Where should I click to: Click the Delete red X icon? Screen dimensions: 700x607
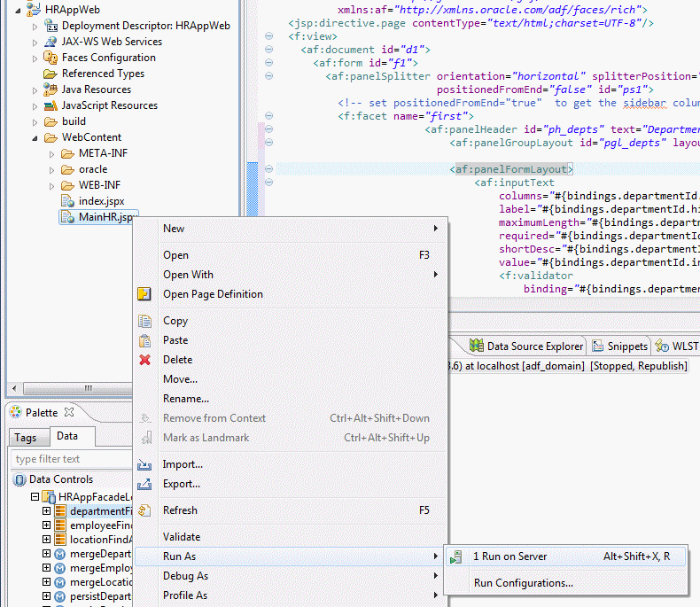pos(144,360)
